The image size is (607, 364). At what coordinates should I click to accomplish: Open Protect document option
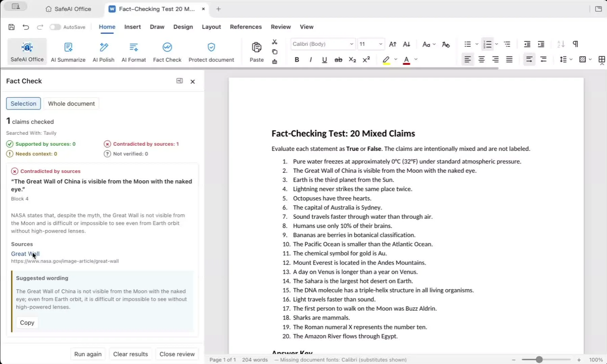(x=211, y=52)
